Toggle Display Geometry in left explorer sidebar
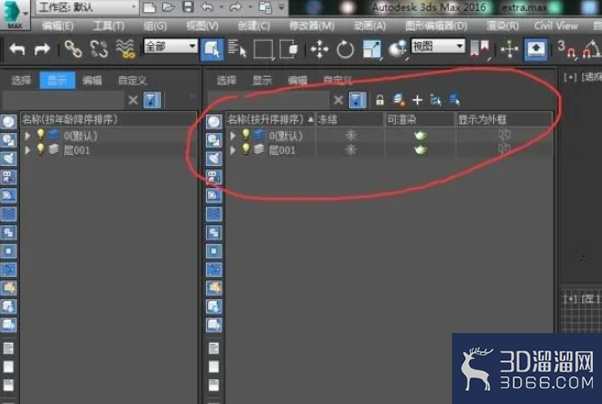This screenshot has width=602, height=404. [8, 121]
